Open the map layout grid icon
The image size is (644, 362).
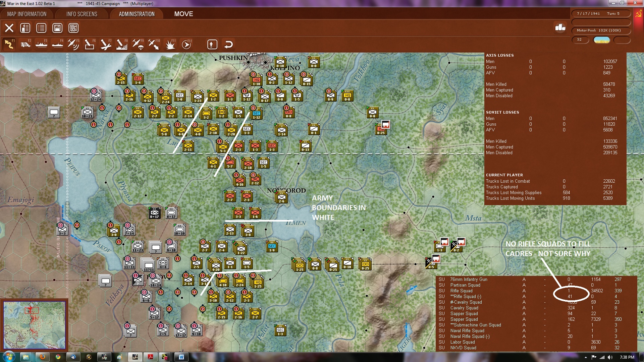click(x=73, y=28)
